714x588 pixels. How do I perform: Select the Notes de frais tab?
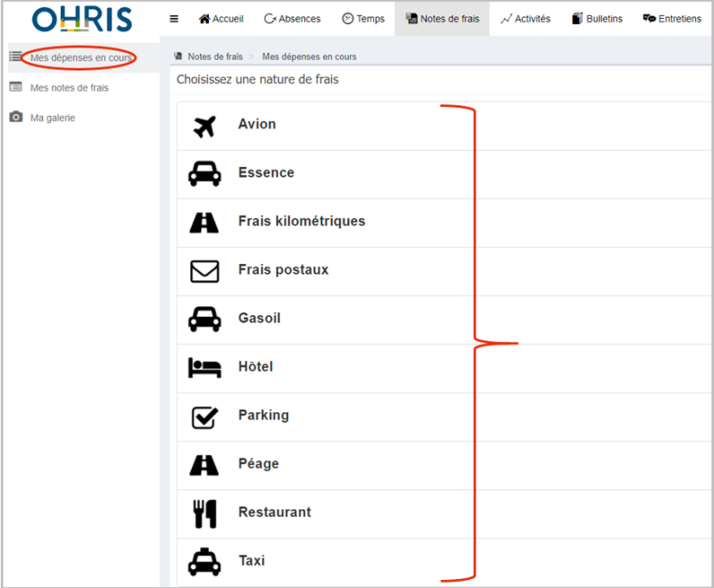[442, 19]
